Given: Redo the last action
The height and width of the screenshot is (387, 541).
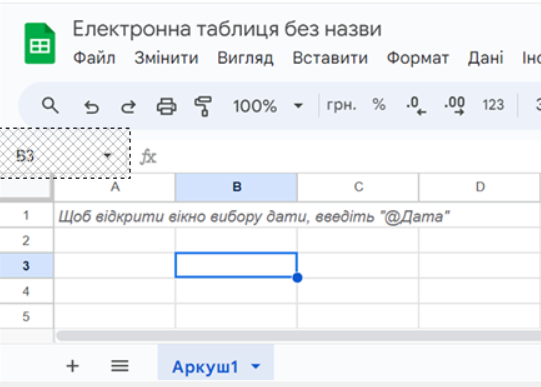Looking at the screenshot, I should [x=128, y=107].
